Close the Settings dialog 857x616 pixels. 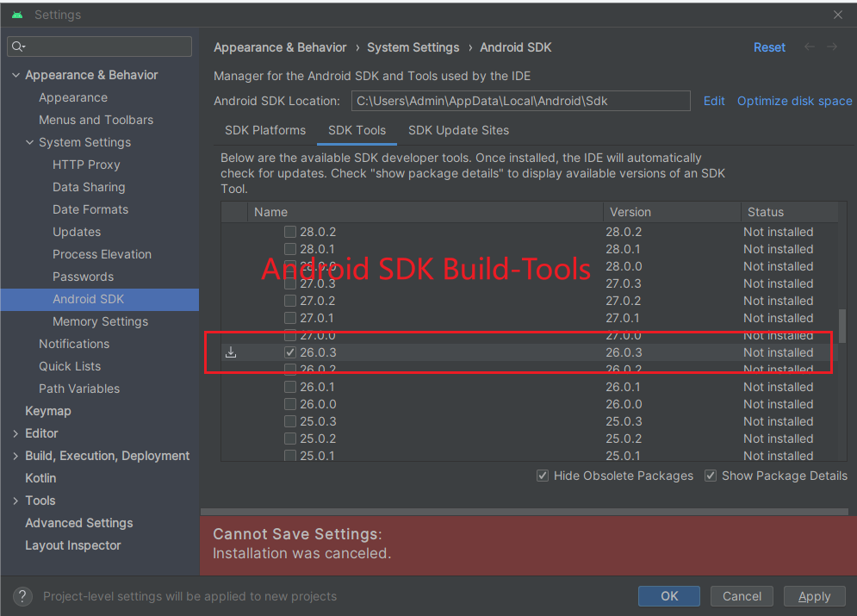(838, 15)
